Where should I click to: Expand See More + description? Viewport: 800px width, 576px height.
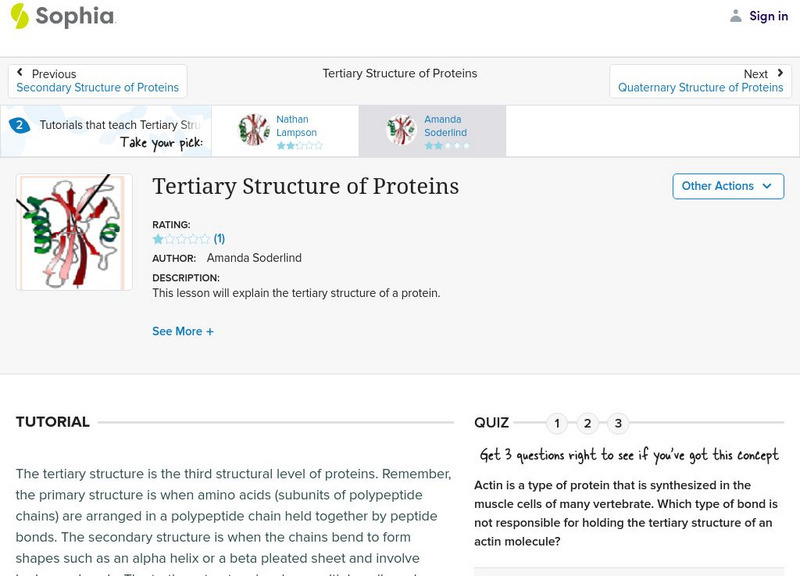click(183, 331)
